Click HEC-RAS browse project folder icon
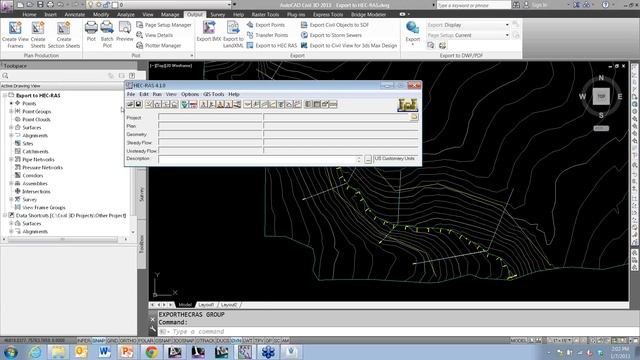Image resolution: width=640 pixels, height=360 pixels. click(414, 117)
